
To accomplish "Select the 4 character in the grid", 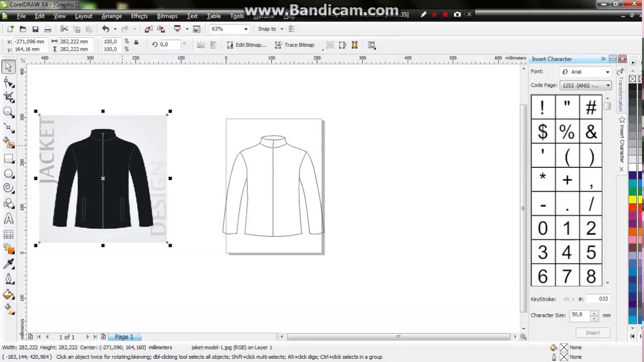I will (567, 252).
